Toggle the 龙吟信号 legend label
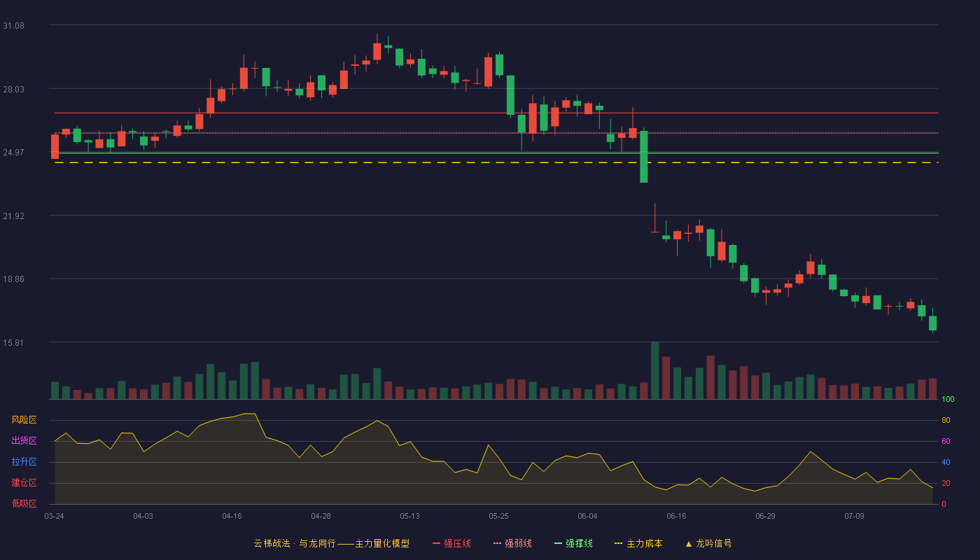This screenshot has width=980, height=560. (713, 543)
